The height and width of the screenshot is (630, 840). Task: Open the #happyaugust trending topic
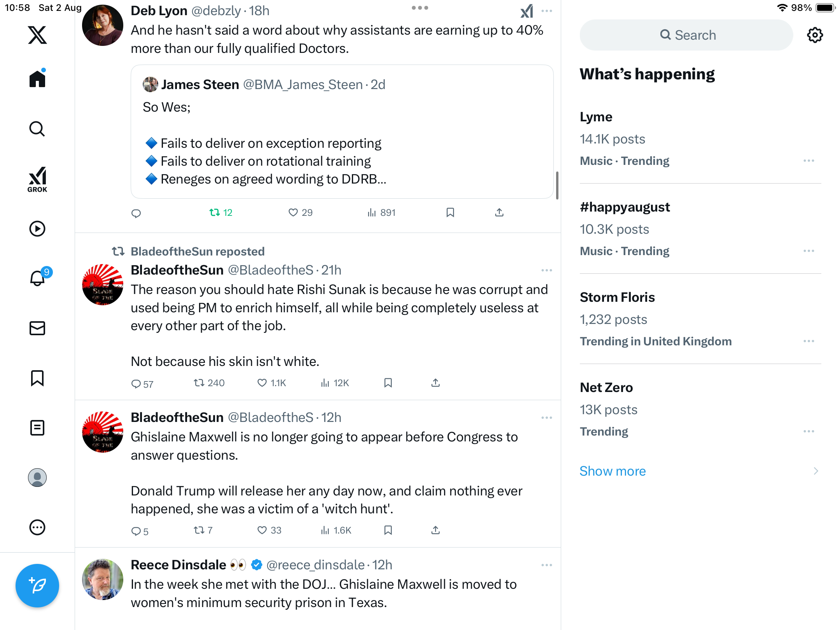point(625,207)
